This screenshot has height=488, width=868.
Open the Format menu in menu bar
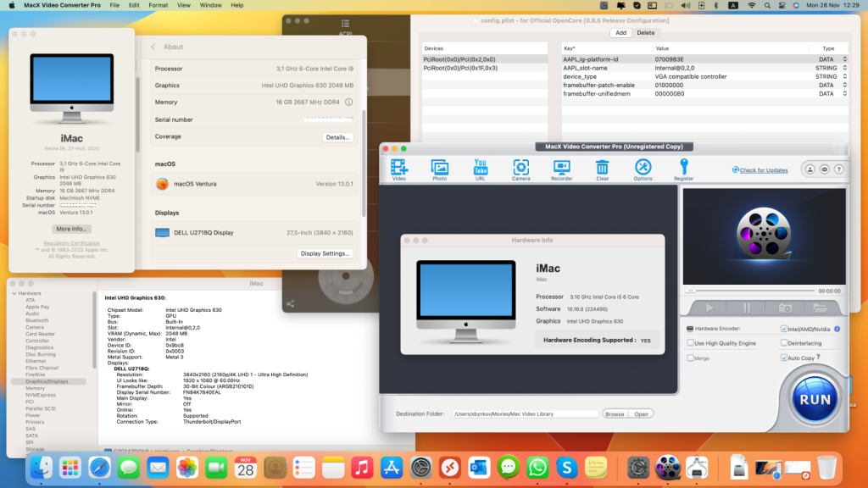[x=158, y=5]
